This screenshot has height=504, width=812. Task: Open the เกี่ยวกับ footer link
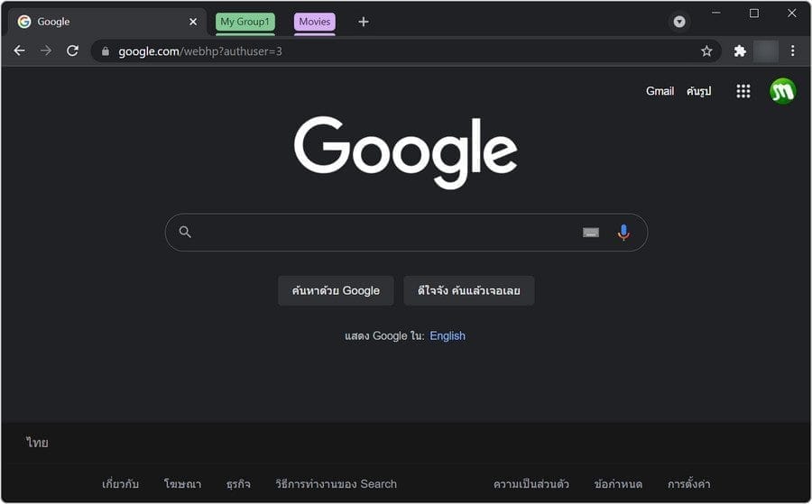pos(120,484)
